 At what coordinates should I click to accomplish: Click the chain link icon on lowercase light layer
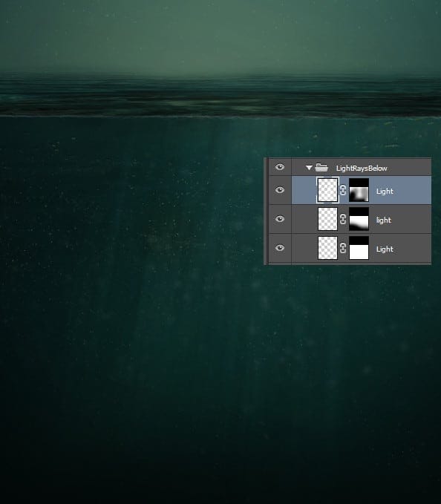[343, 219]
